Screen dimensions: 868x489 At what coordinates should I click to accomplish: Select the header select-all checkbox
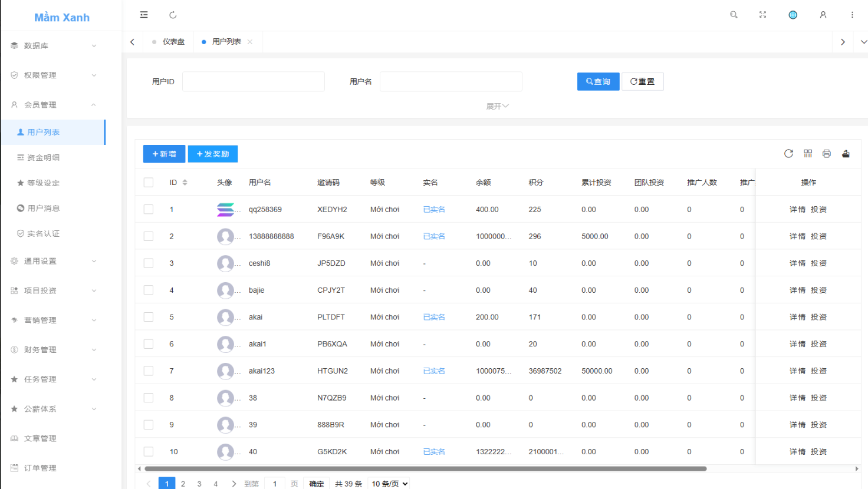click(x=149, y=183)
